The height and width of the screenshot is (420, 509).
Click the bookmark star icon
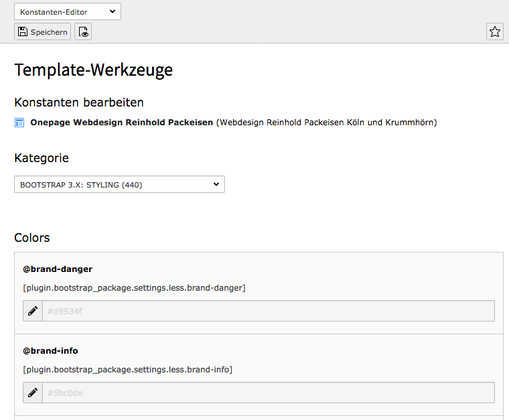(494, 31)
